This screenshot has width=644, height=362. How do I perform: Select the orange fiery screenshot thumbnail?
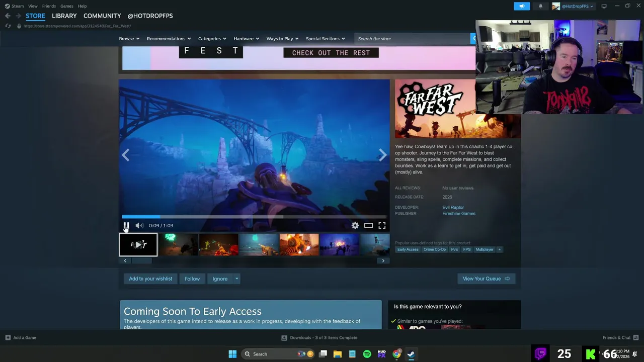click(218, 245)
